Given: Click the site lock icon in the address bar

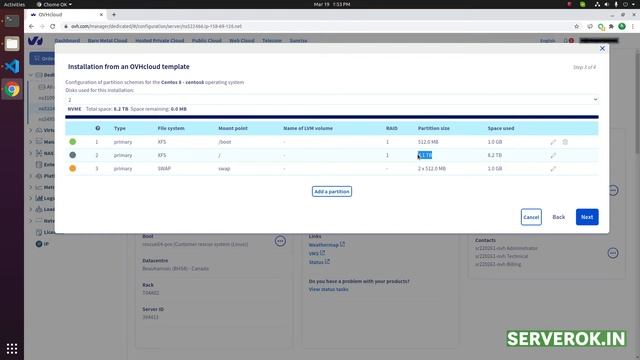Looking at the screenshot, I should (x=65, y=26).
